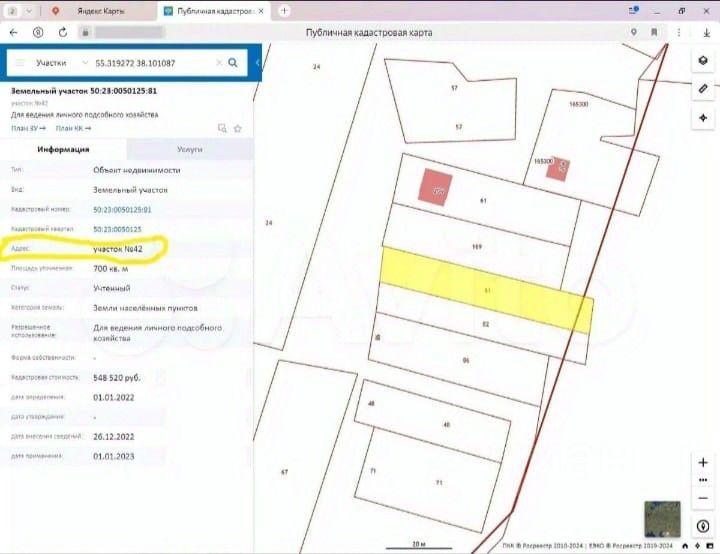Image resolution: width=720 pixels, height=554 pixels.
Task: Open location permission icon in address bar
Action: (x=634, y=32)
